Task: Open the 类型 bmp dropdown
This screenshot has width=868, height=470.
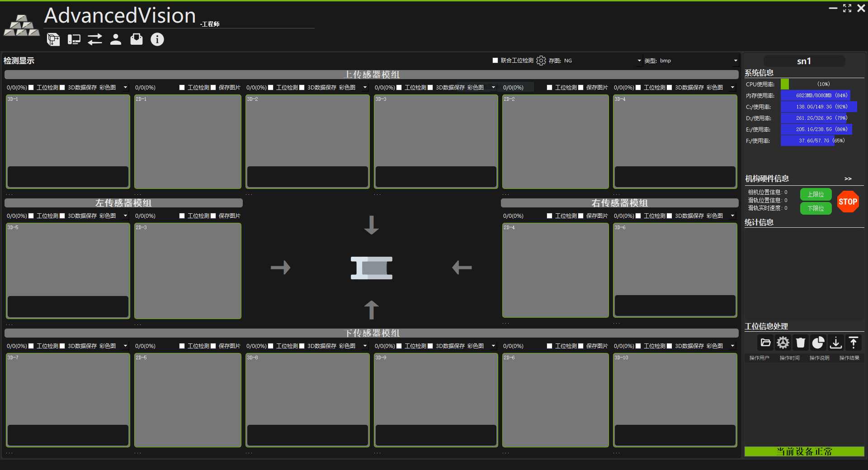Action: point(736,61)
